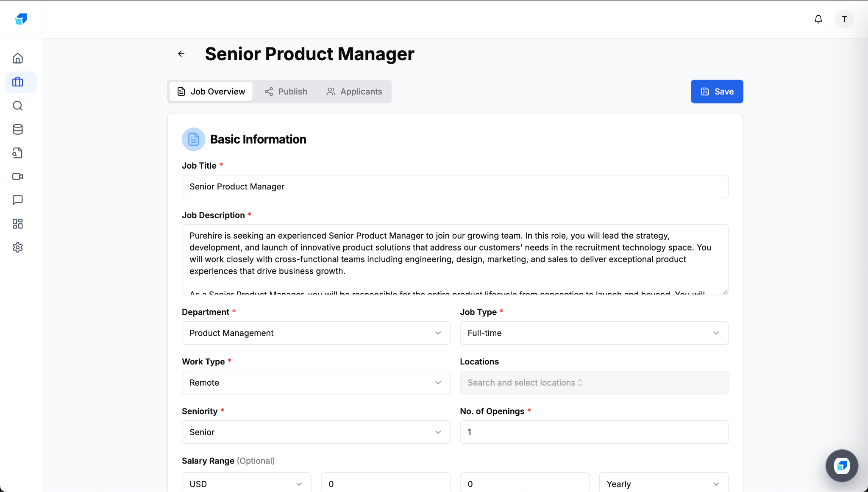Click the back arrow next to job title
This screenshot has height=492, width=868.
[x=181, y=54]
